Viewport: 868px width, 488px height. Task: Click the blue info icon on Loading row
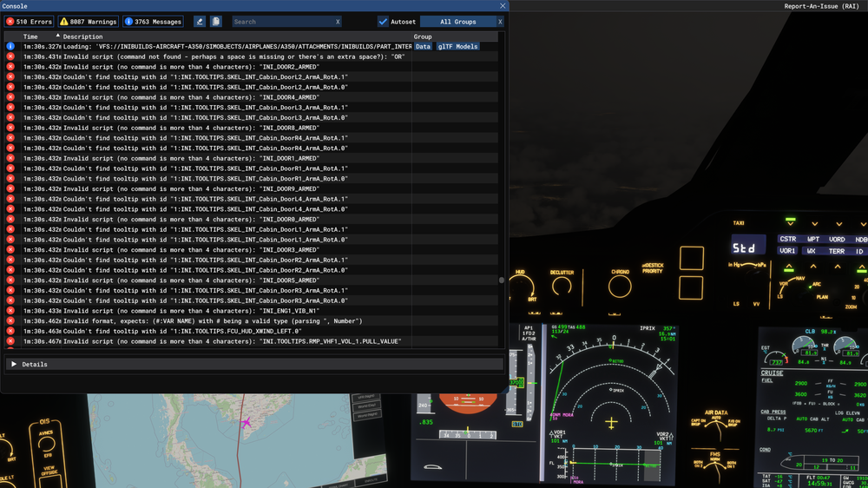tap(10, 47)
